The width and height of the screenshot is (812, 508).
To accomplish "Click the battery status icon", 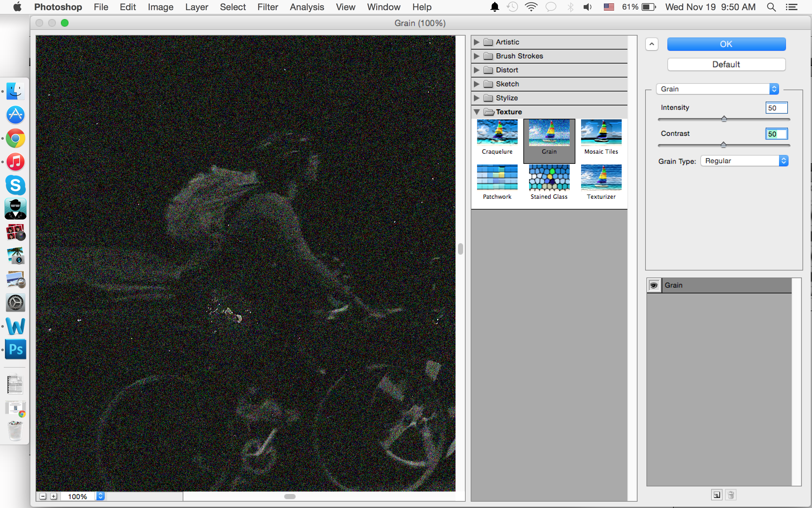I will tap(648, 7).
